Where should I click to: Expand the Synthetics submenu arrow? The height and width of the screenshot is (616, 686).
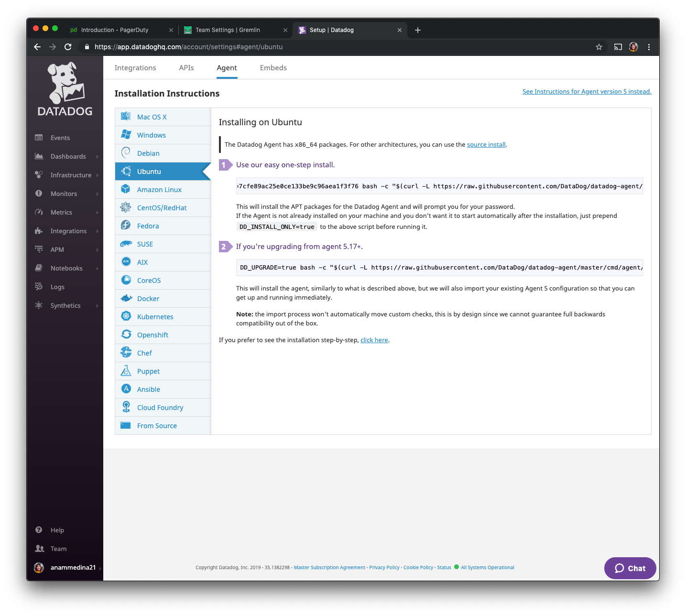coord(97,306)
